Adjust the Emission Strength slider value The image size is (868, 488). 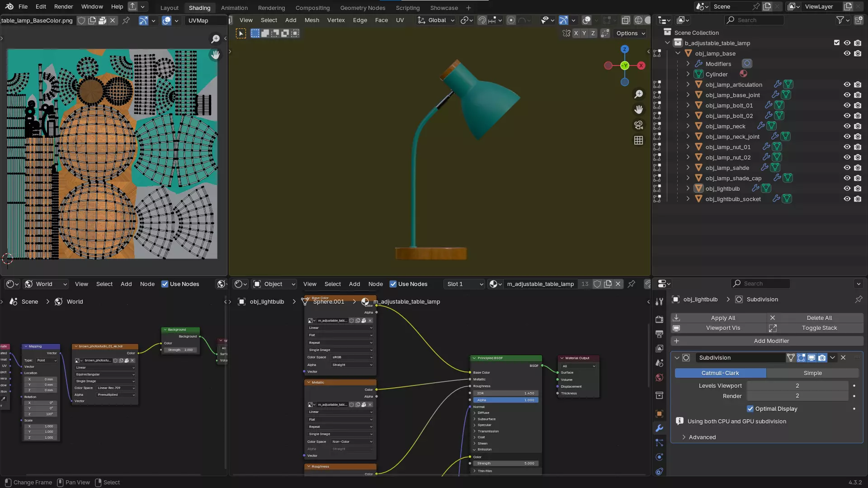[505, 464]
